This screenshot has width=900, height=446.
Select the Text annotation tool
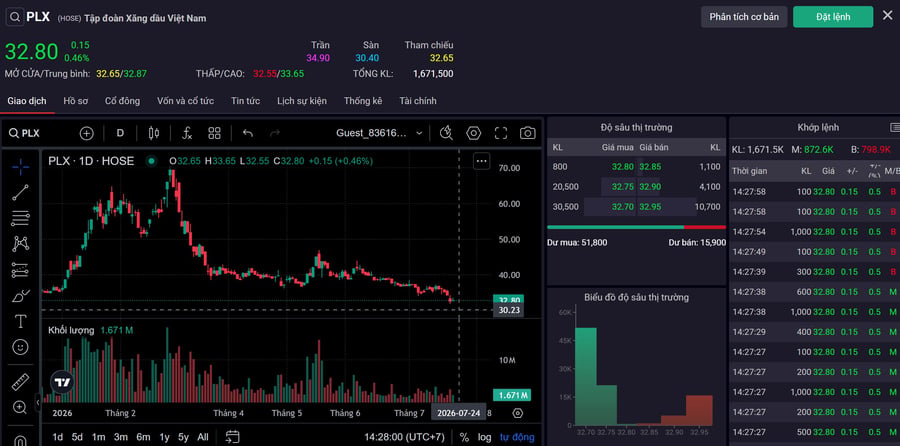click(21, 321)
